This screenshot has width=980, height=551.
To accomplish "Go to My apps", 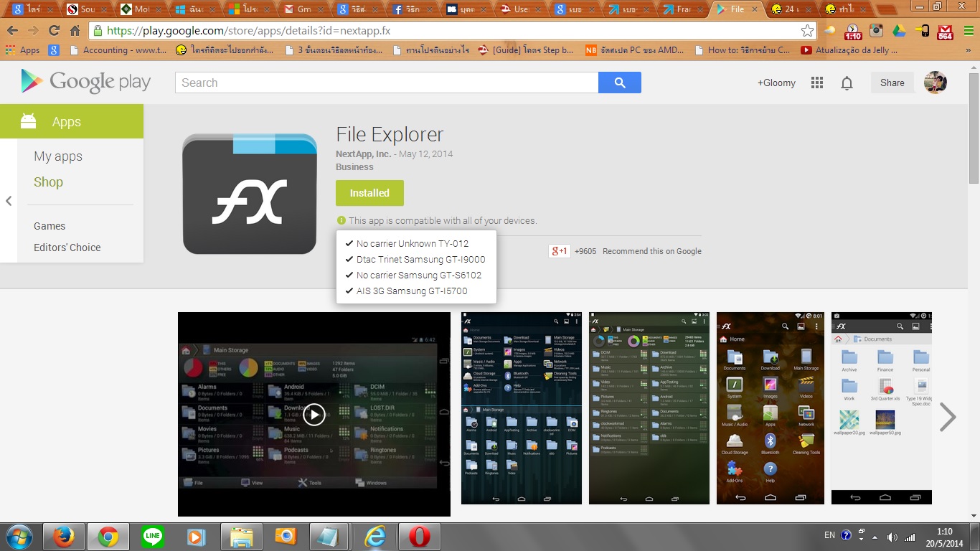I will [x=58, y=156].
